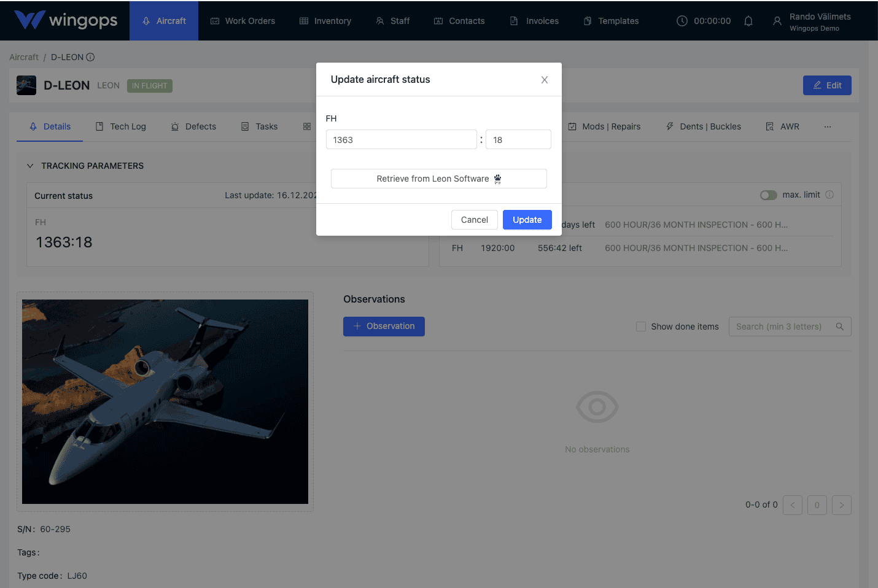Click the Update button in the dialog
Image resolution: width=878 pixels, height=588 pixels.
527,219
